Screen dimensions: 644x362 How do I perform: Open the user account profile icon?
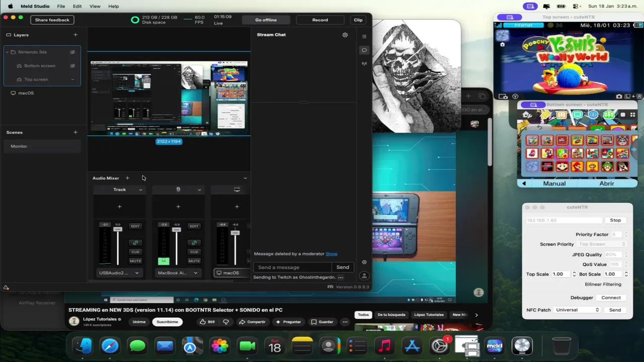[x=364, y=276]
